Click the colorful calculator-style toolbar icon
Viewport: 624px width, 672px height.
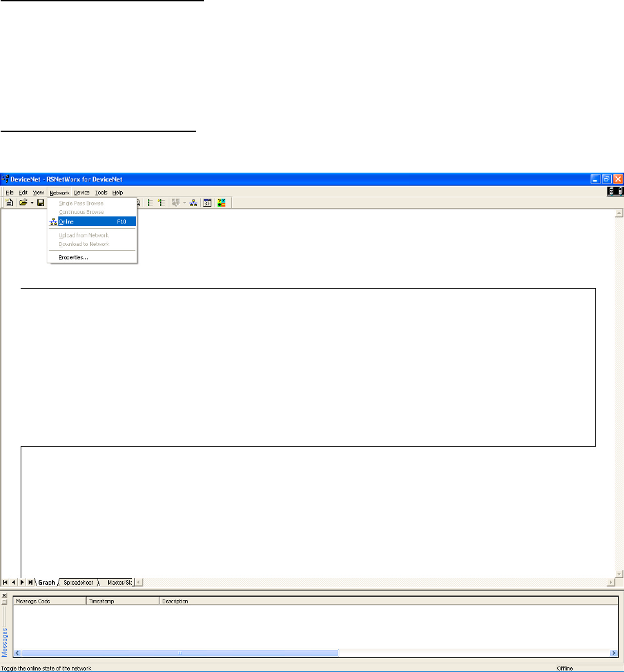pyautogui.click(x=221, y=203)
